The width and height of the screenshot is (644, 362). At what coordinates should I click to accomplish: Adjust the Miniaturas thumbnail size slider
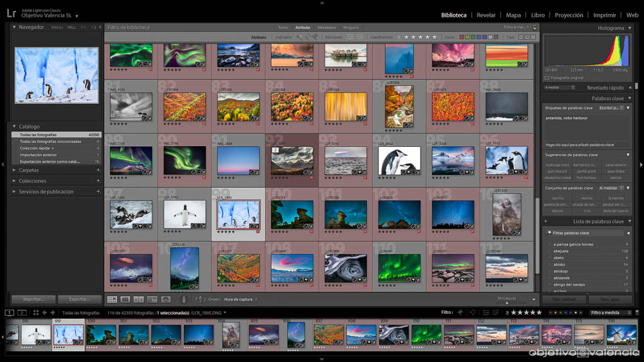(507, 302)
